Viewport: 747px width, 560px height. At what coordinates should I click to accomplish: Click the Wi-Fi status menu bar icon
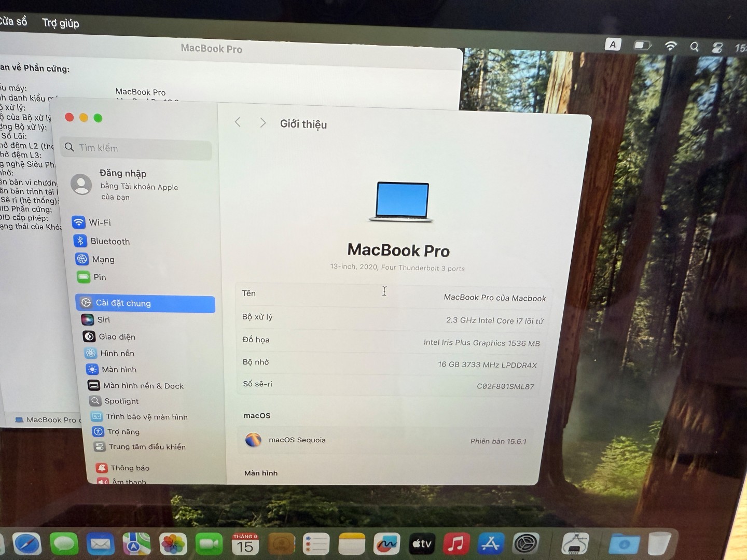(671, 46)
